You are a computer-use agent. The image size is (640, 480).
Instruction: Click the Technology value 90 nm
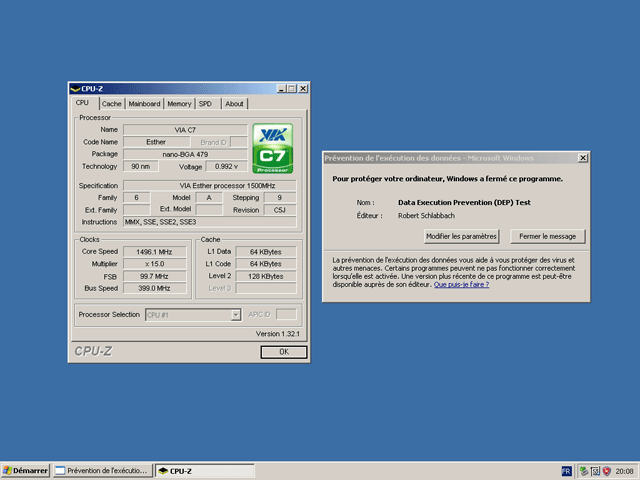(x=140, y=167)
